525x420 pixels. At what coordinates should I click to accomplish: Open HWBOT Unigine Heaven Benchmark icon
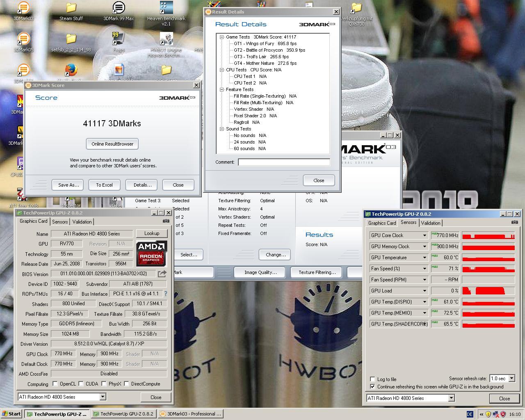[166, 45]
